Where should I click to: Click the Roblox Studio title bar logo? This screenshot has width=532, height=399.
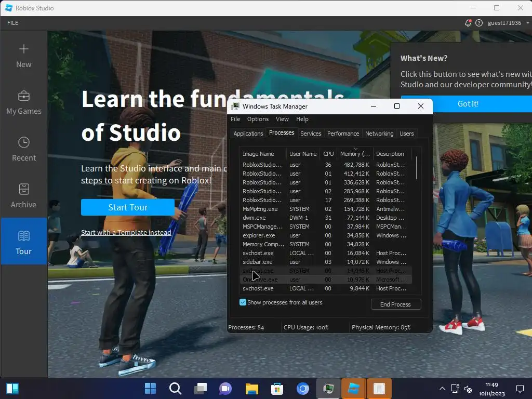pyautogui.click(x=9, y=8)
